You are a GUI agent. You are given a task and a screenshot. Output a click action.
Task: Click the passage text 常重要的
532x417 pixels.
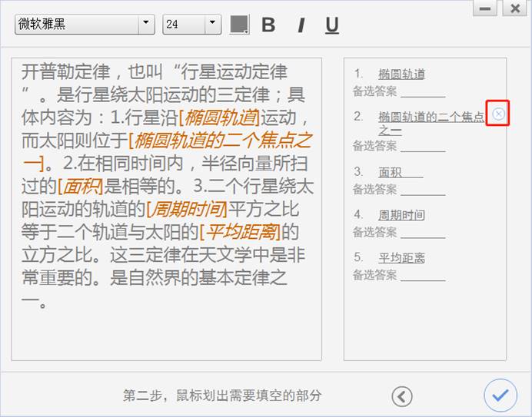coord(56,278)
